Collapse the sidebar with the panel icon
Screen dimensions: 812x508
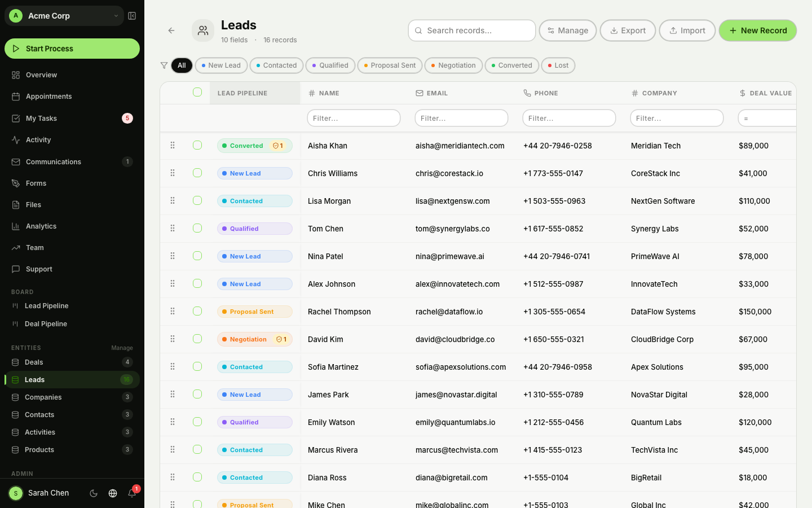pos(132,16)
